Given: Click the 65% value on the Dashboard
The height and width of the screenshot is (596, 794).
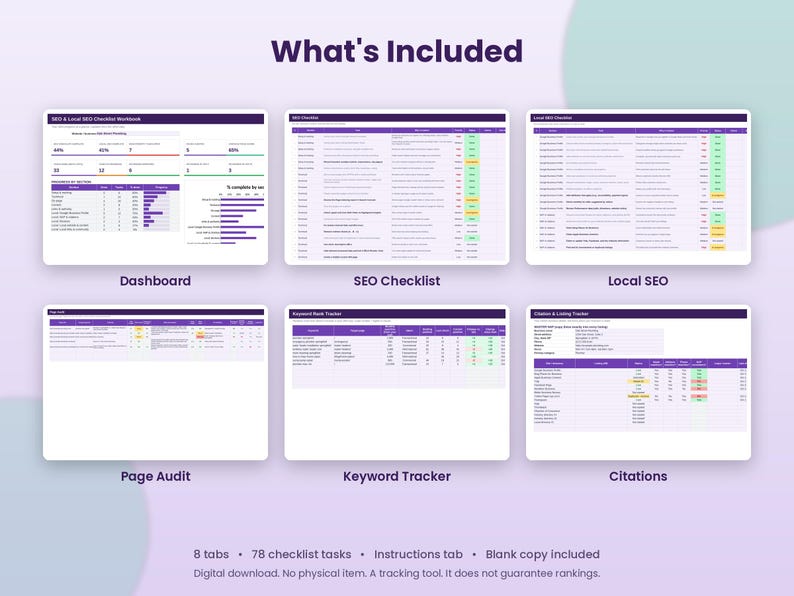Looking at the screenshot, I should point(233,150).
